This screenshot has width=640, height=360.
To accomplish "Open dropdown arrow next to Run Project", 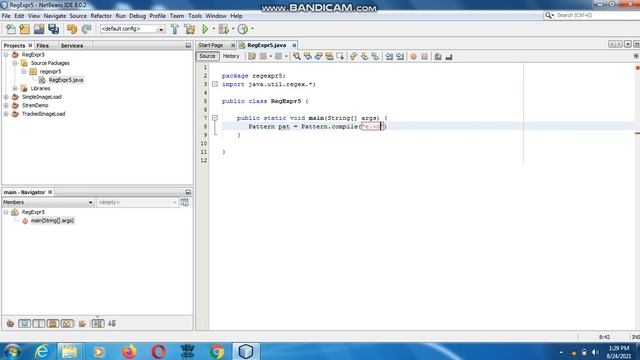I will [x=213, y=29].
